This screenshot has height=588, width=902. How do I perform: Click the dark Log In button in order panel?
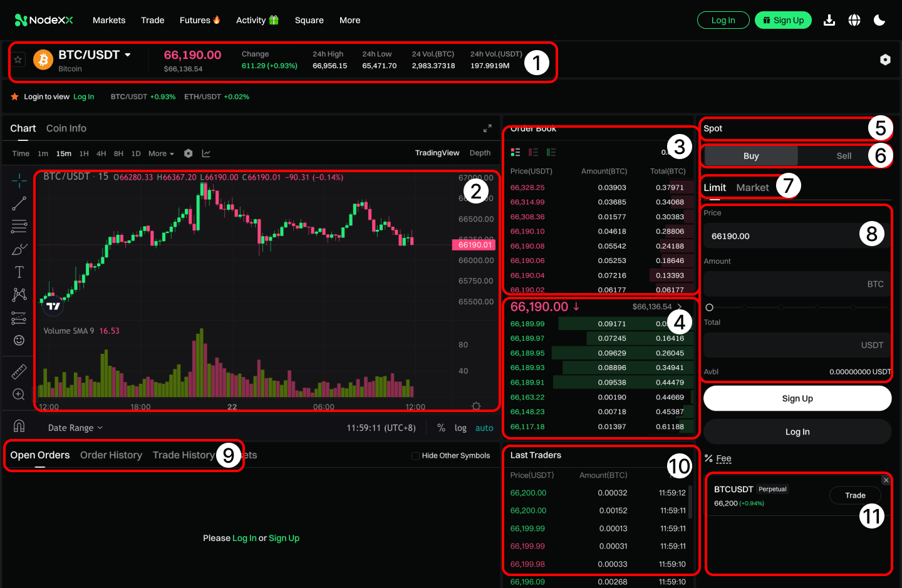coord(797,431)
